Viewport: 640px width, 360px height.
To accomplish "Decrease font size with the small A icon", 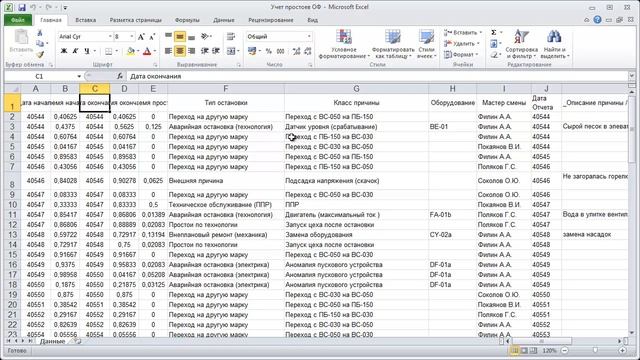I will click(x=152, y=37).
